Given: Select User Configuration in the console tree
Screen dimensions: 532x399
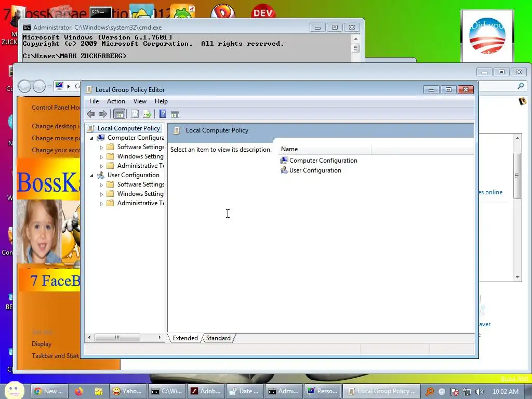Looking at the screenshot, I should click(134, 175).
